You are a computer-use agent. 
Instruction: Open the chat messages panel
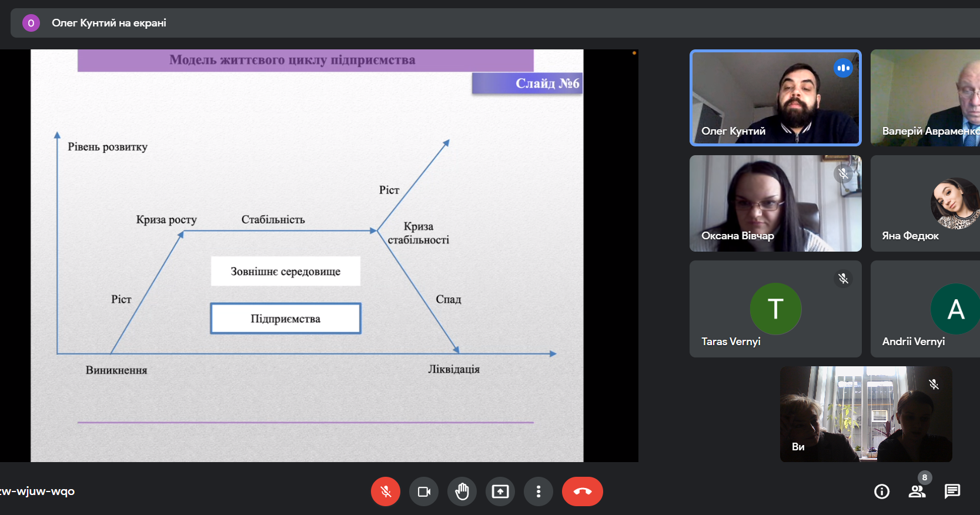pos(952,491)
